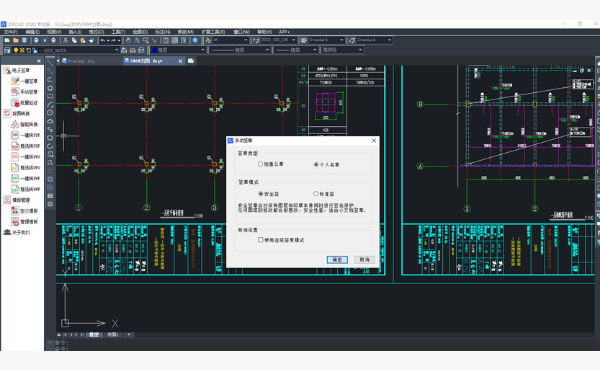The height and width of the screenshot is (371, 600).
Task: Open the first Standard style dropdown
Action: (341, 40)
